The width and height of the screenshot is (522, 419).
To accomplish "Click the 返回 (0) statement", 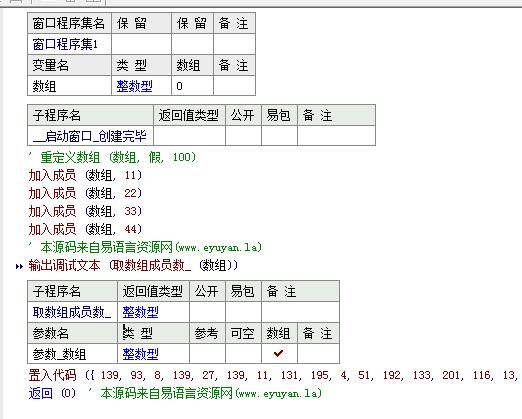I will pyautogui.click(x=52, y=393).
